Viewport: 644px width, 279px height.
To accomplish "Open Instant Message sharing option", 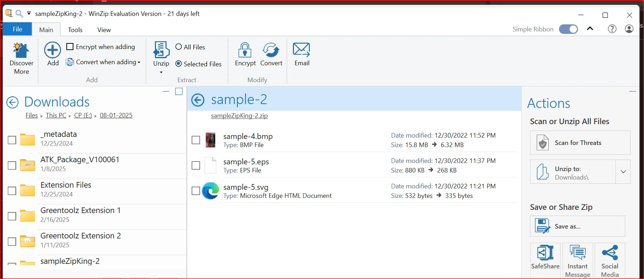I will coord(578,261).
